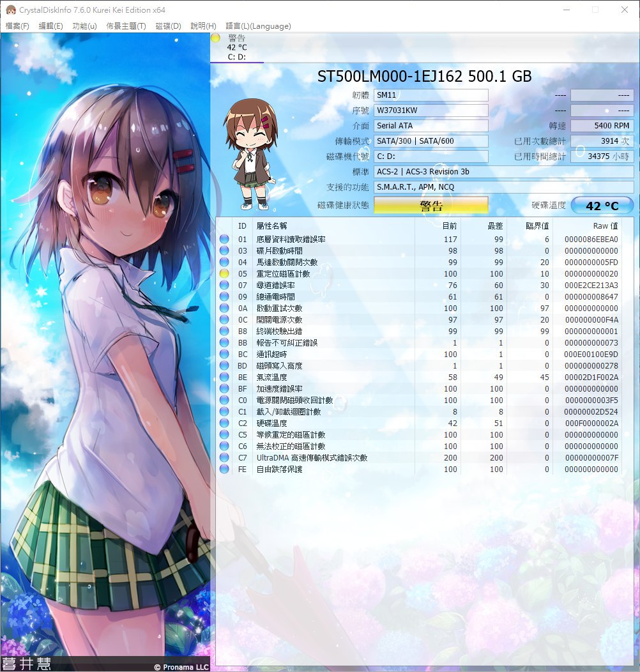Screen dimensions: 640x672
Task: Click the interface field Serial ATA
Action: pos(430,126)
